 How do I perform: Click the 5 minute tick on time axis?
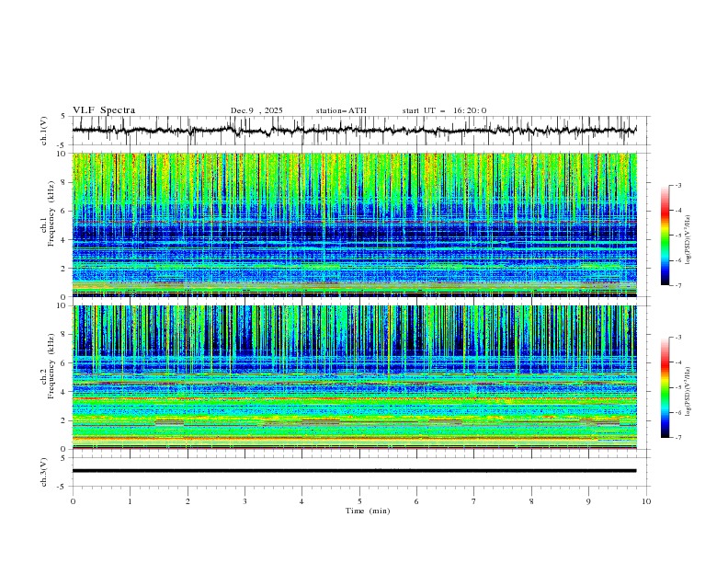click(x=359, y=501)
